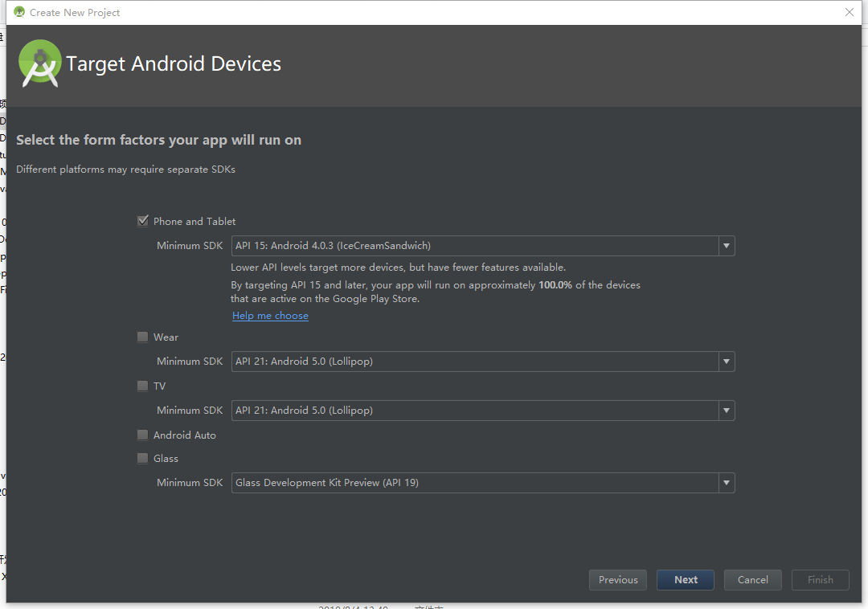Select the Wear API 21 Lollipop combo box
868x609 pixels.
483,362
